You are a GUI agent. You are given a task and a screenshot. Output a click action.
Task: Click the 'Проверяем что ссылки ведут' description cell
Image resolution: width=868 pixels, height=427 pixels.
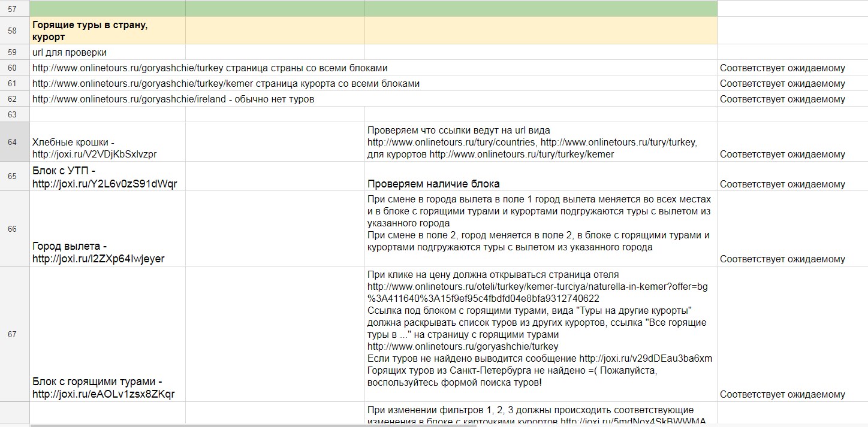click(541, 142)
